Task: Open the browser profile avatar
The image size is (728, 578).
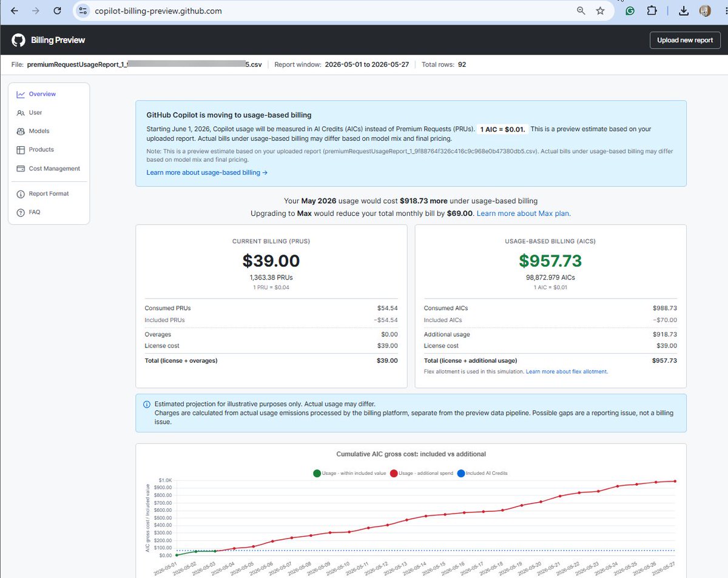Action: click(705, 11)
